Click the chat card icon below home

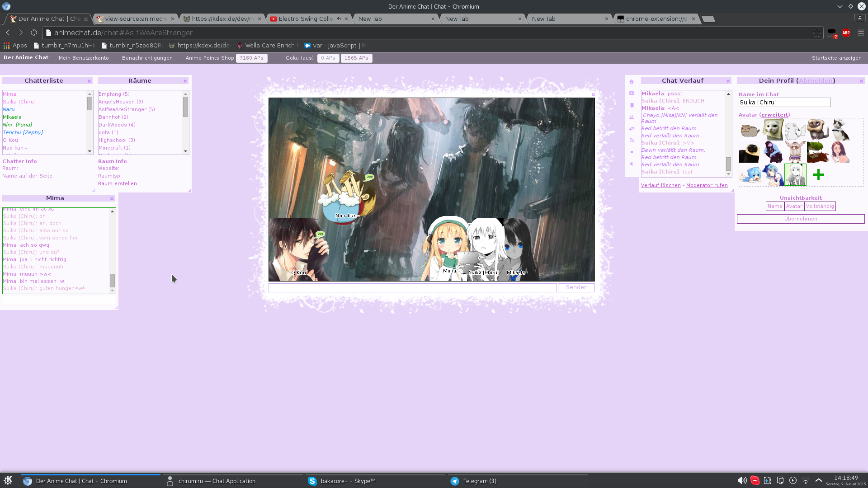click(632, 94)
